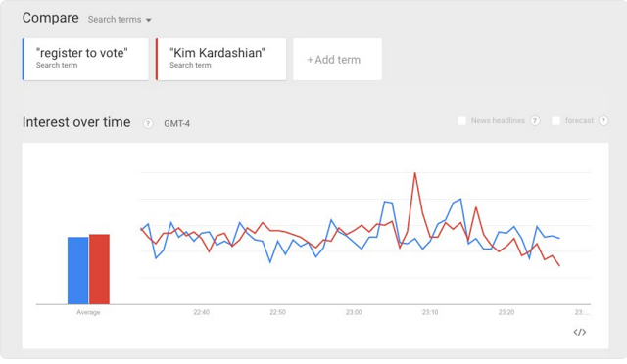627x364 pixels.
Task: Click the 23:20 time axis label
Action: [506, 312]
